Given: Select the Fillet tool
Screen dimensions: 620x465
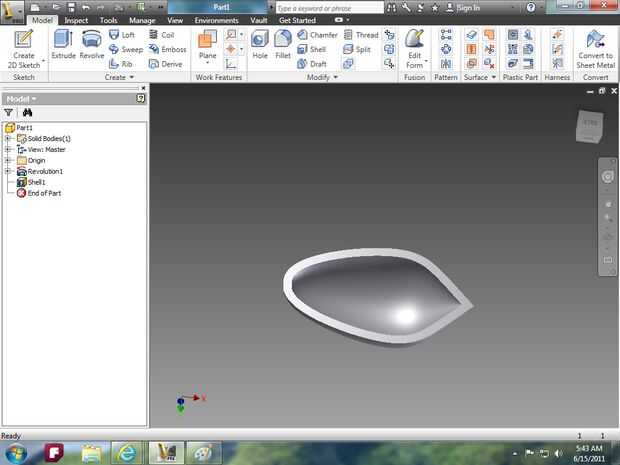Looking at the screenshot, I should [x=283, y=44].
